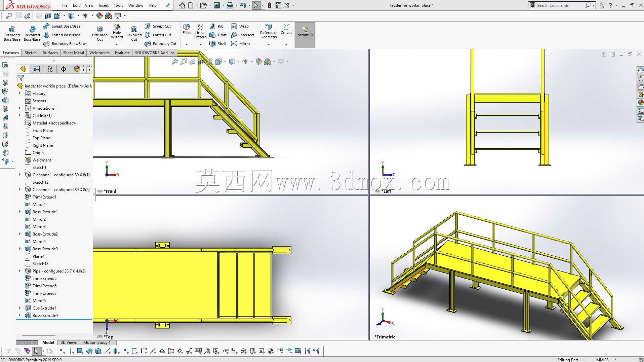Expand the History tree node

[20, 94]
